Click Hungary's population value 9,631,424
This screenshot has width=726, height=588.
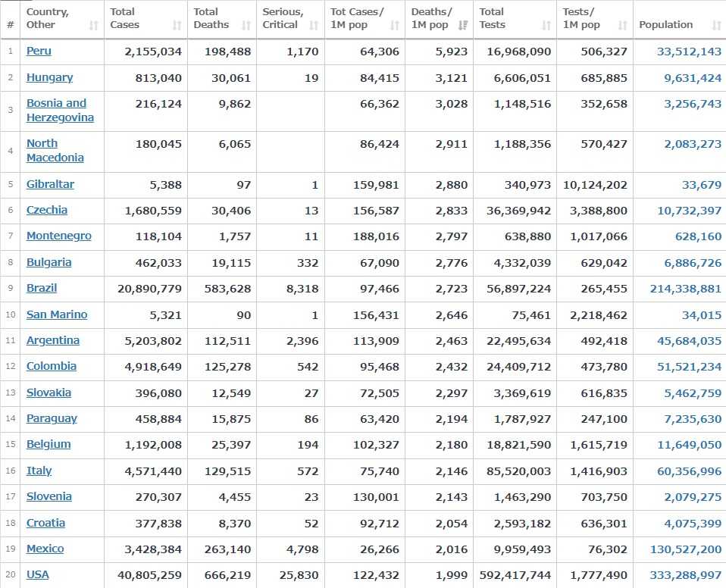click(693, 78)
